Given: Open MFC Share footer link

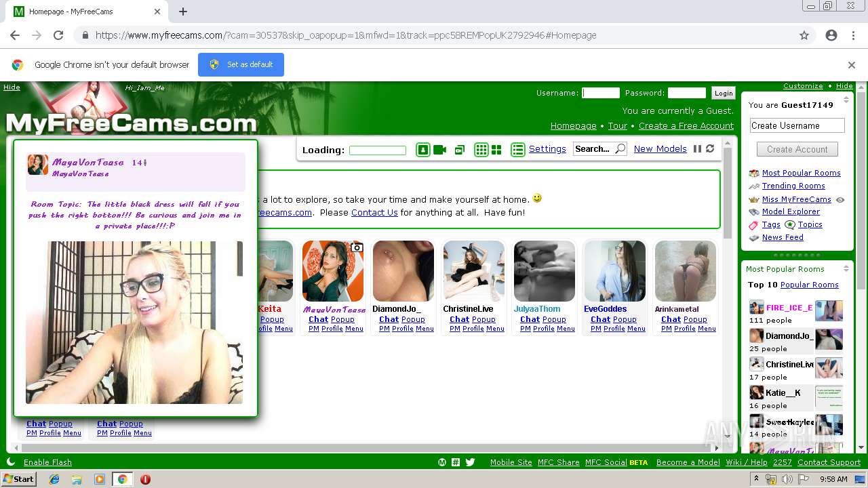Looking at the screenshot, I should click(x=559, y=462).
